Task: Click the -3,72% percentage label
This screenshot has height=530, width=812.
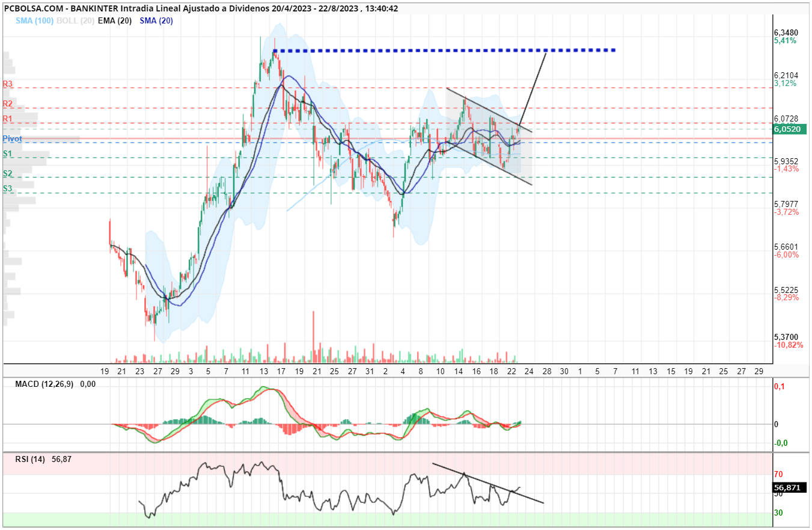Action: (786, 212)
